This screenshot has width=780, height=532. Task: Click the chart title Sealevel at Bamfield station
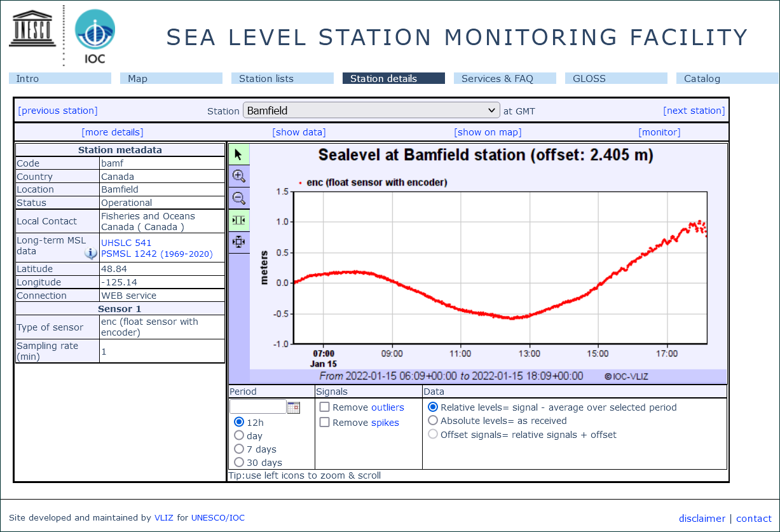(486, 154)
